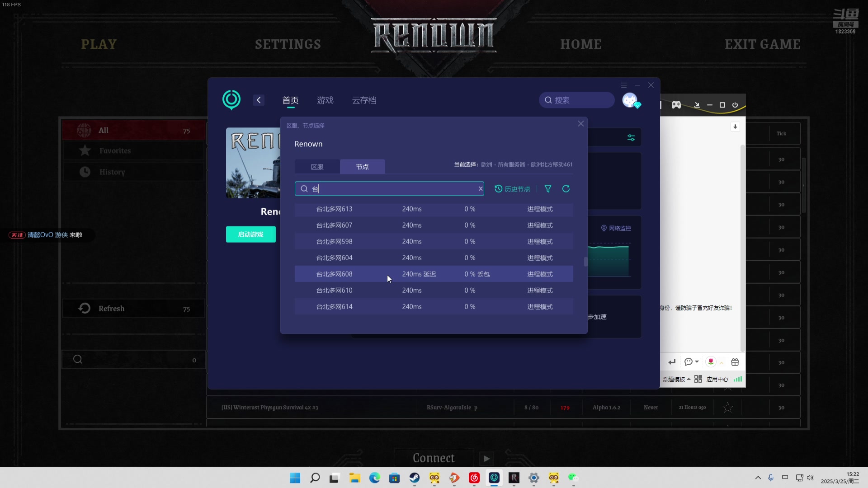Click the 搜索 search box in accelerator header
Screen dimensions: 868x488
[577, 100]
